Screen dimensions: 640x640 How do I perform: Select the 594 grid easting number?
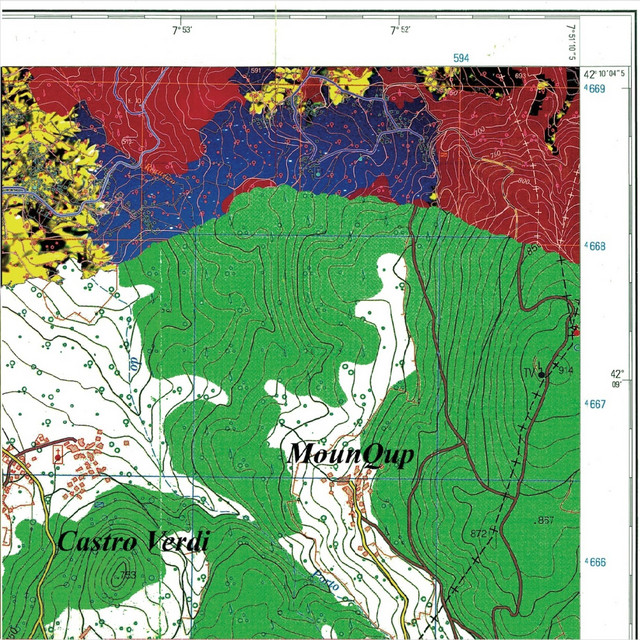[461, 59]
